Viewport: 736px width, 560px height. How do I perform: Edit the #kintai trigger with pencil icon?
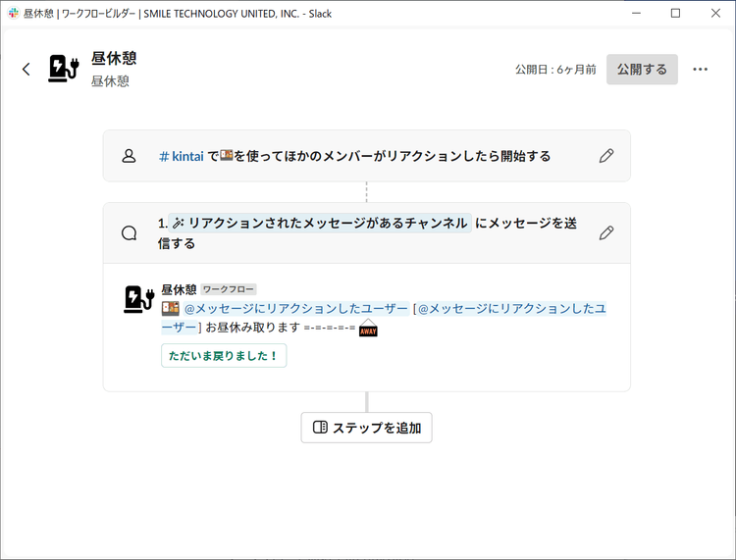(x=606, y=156)
